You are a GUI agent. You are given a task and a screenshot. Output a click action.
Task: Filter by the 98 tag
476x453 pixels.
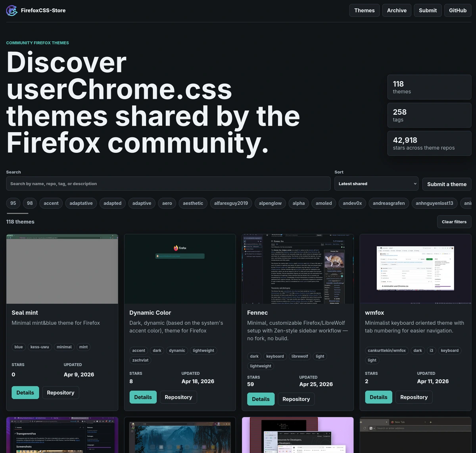tap(30, 203)
